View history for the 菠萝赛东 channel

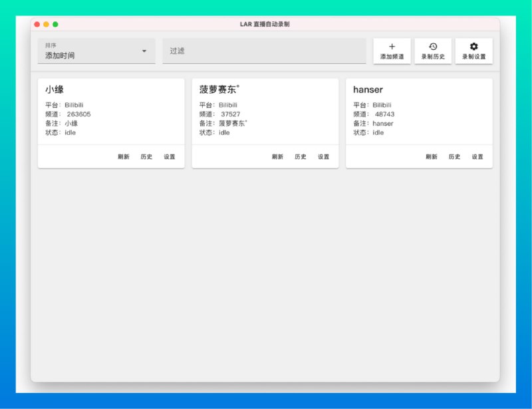point(301,157)
